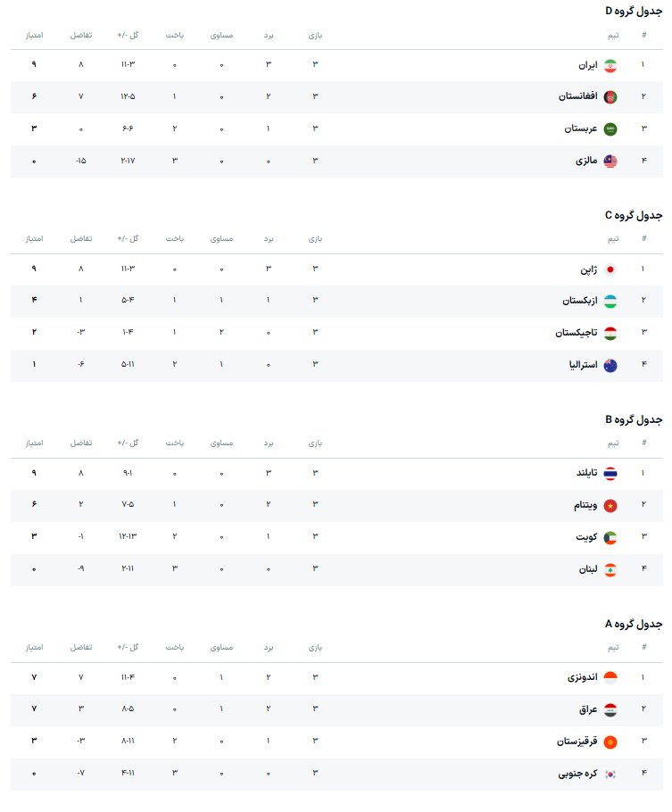Click the South Korea flag icon
The width and height of the screenshot is (672, 812).
point(610,775)
